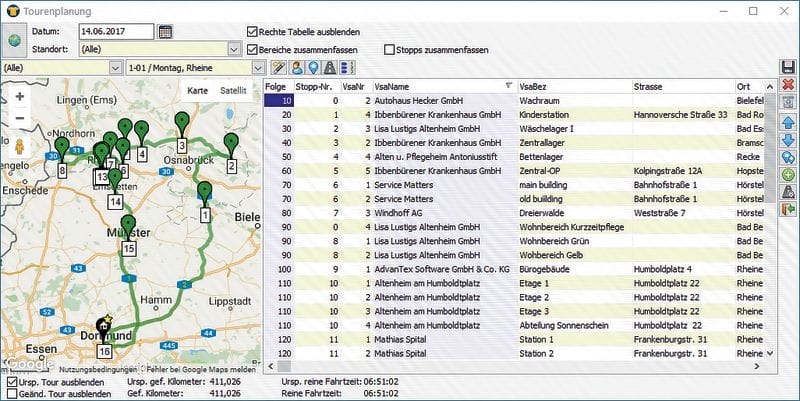Click the depot marker 16 at Dortmund
The image size is (800, 401).
click(x=104, y=338)
